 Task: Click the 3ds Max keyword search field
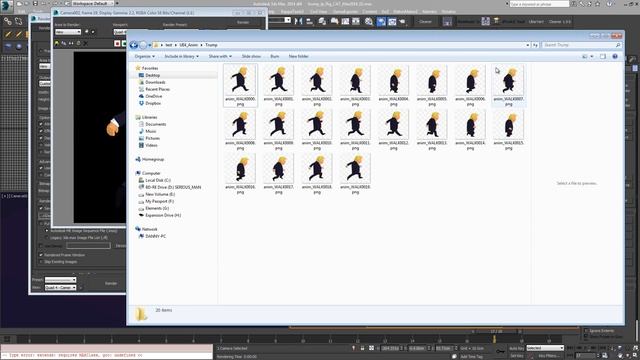539,4
